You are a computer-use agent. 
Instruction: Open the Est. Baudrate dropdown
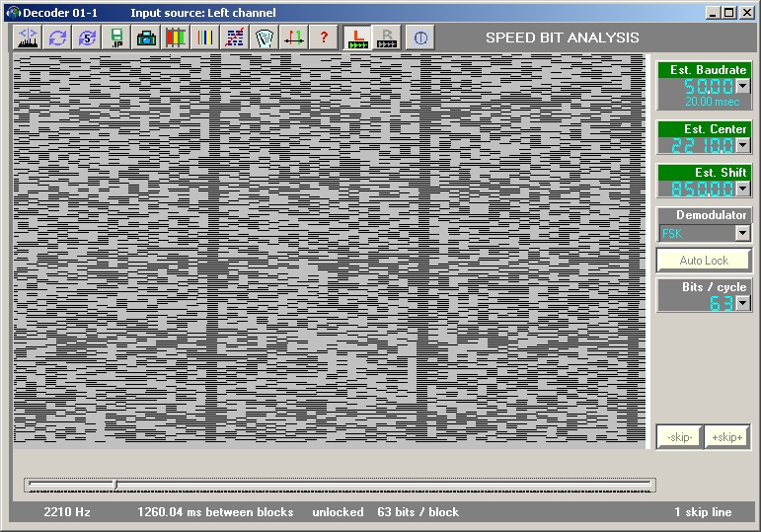742,87
